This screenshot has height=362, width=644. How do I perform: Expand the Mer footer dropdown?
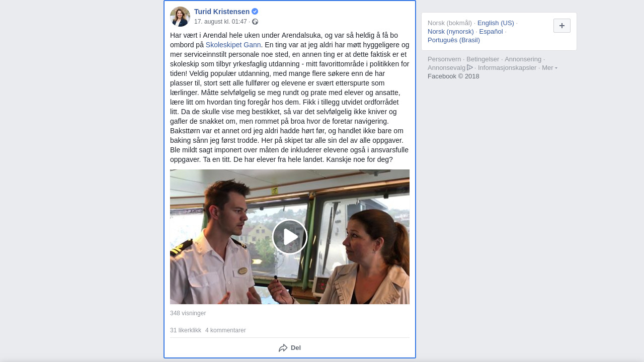pos(549,68)
